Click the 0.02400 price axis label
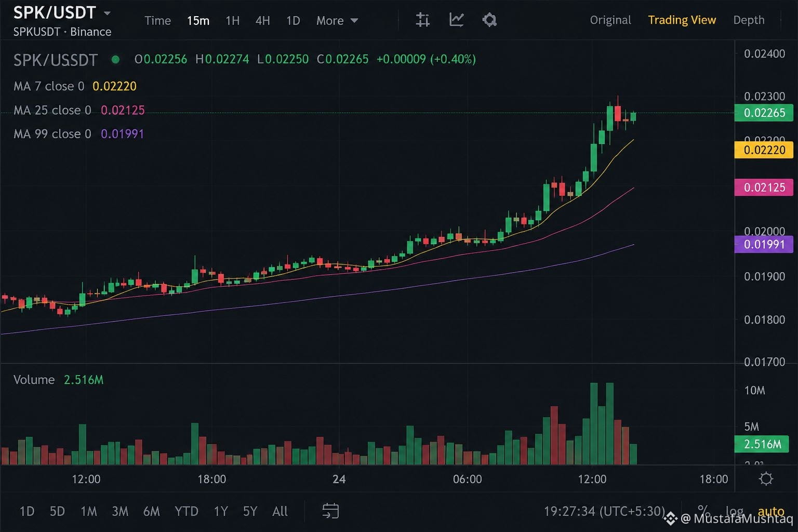The image size is (798, 532). click(764, 54)
